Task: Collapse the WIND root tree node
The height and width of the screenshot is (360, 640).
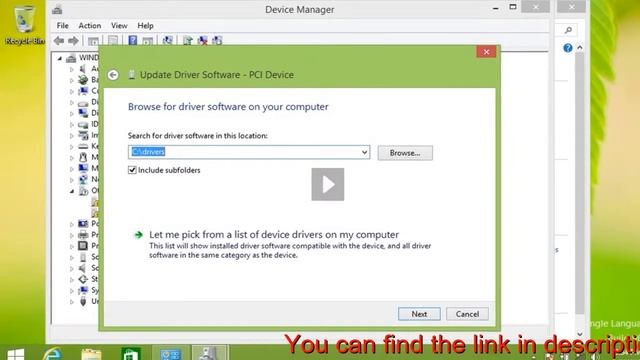Action: (60, 58)
